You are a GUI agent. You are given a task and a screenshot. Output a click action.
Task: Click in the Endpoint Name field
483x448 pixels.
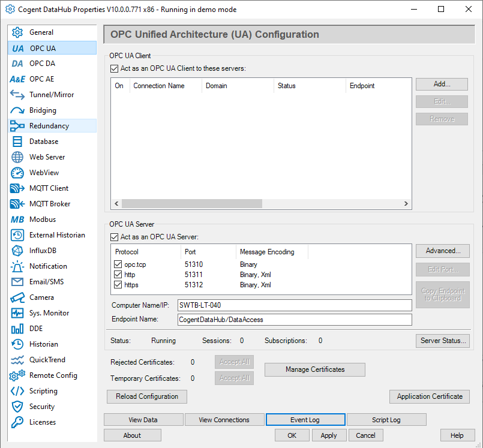click(295, 320)
